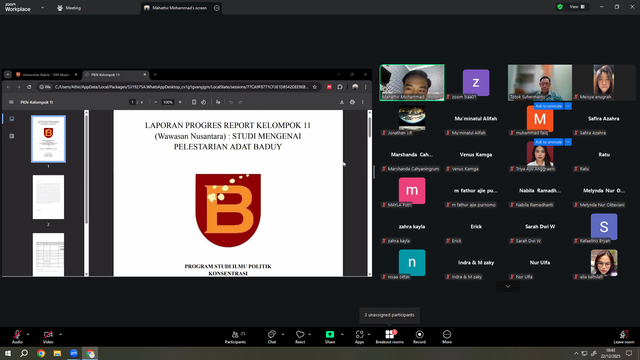The width and height of the screenshot is (640, 360).
Task: Open the Zoom Workplace dropdown arrow
Action: pyautogui.click(x=42, y=7)
